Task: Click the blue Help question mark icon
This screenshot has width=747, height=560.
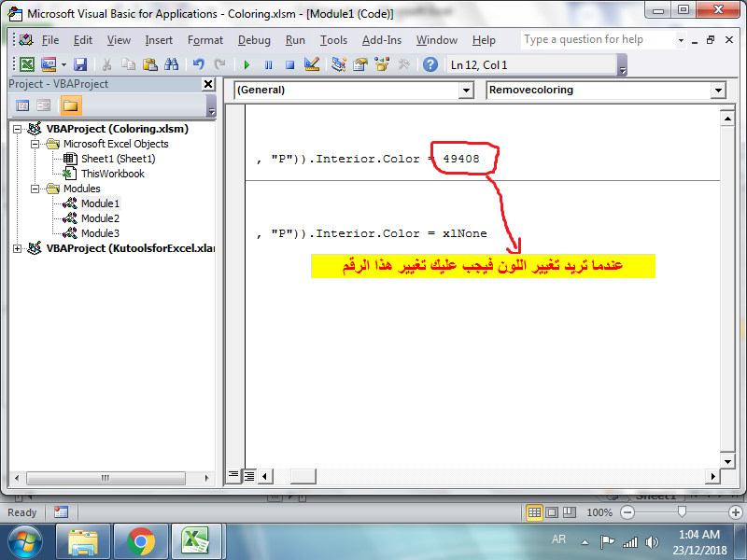Action: pos(430,64)
